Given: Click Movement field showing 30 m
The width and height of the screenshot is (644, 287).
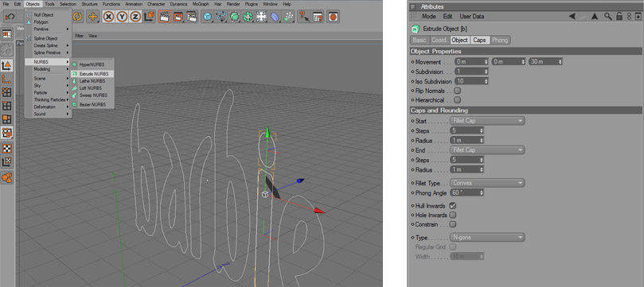Looking at the screenshot, I should [545, 61].
